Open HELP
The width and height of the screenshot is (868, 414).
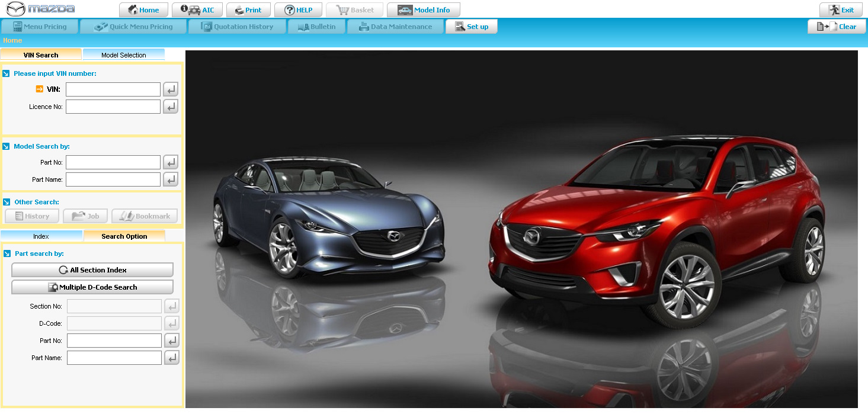pyautogui.click(x=298, y=10)
